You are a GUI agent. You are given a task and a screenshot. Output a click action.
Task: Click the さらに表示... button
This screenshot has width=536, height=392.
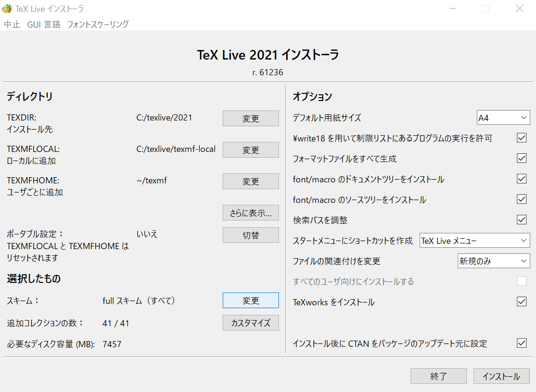point(250,213)
